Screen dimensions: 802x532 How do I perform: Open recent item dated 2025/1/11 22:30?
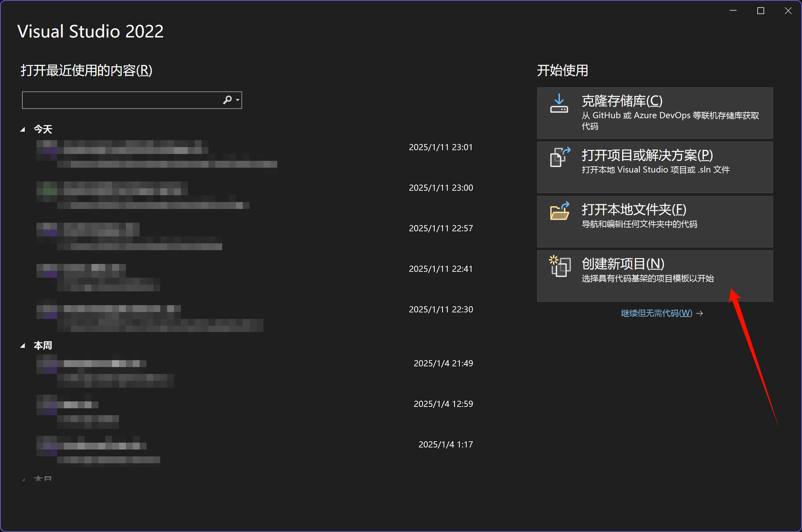[254, 317]
